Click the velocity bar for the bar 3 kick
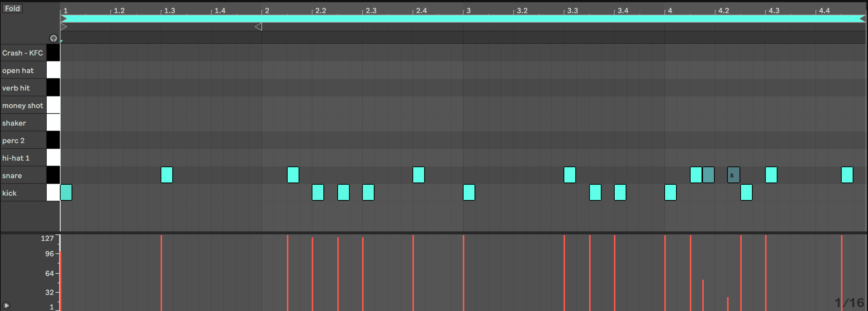The height and width of the screenshot is (311, 868). point(464,273)
